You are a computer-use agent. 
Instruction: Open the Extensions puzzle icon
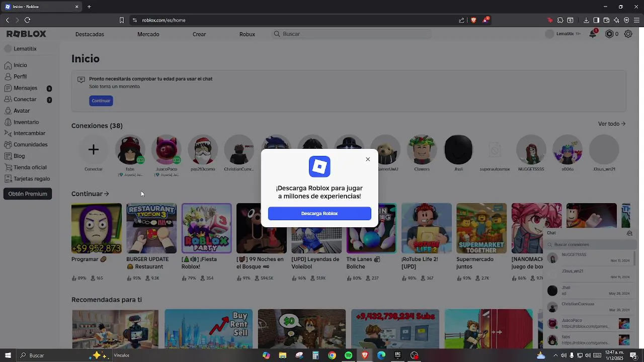click(x=560, y=20)
